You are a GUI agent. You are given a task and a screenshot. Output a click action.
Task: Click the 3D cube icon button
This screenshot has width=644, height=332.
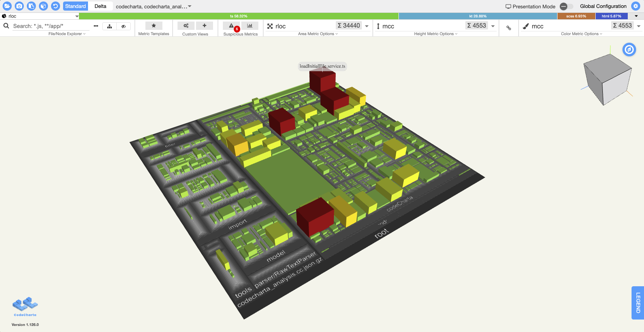pos(43,6)
